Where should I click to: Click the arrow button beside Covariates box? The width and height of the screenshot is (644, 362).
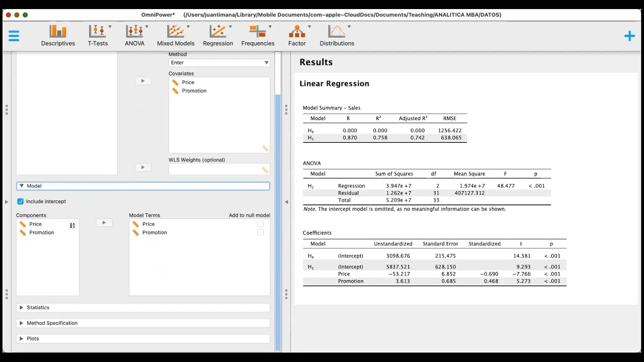point(143,81)
